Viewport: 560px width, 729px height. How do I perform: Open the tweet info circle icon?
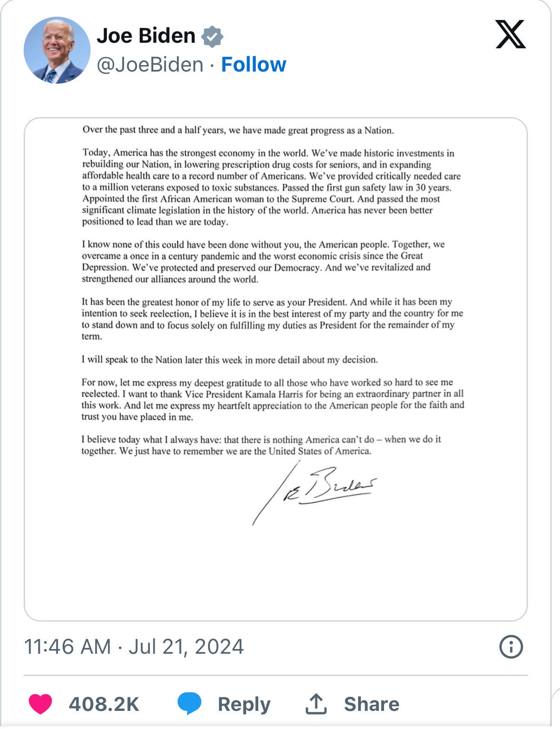(x=511, y=647)
